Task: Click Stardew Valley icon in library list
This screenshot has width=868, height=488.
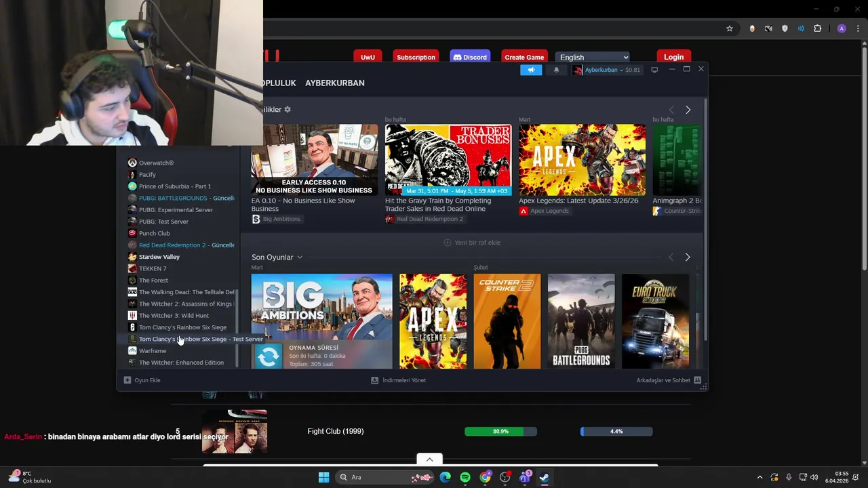Action: point(132,257)
